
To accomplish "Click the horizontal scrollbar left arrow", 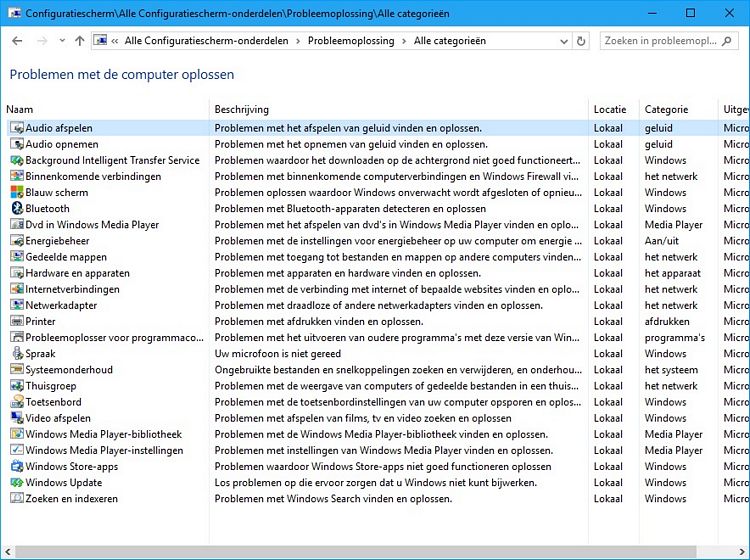I will (x=8, y=551).
